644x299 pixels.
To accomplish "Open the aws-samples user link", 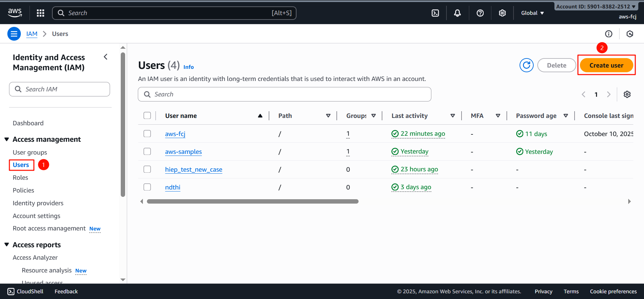I will coord(183,152).
